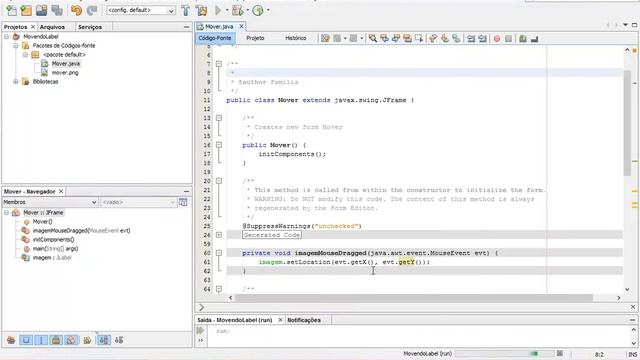The width and height of the screenshot is (640, 360).
Task: Expand the Bibliotecas node
Action: [x=16, y=81]
